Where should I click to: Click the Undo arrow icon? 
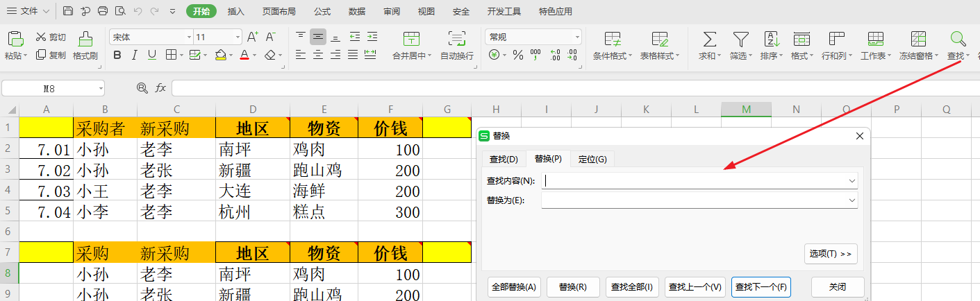(x=138, y=11)
